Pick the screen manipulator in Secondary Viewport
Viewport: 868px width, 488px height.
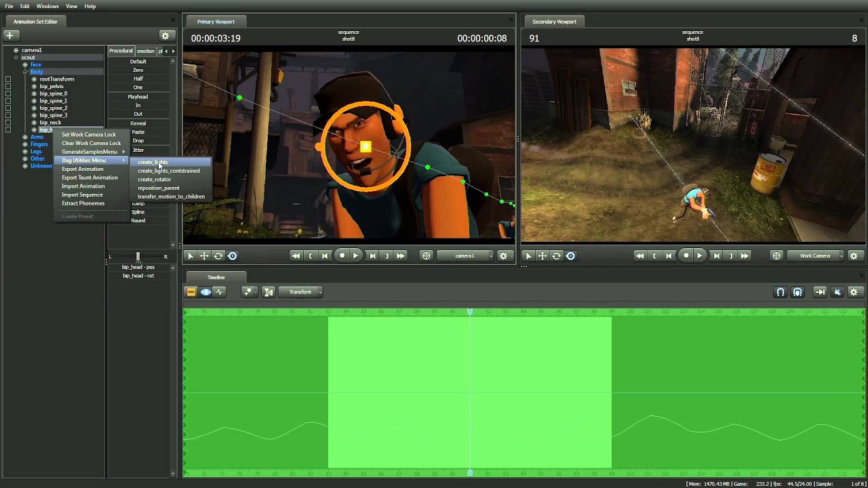click(570, 256)
